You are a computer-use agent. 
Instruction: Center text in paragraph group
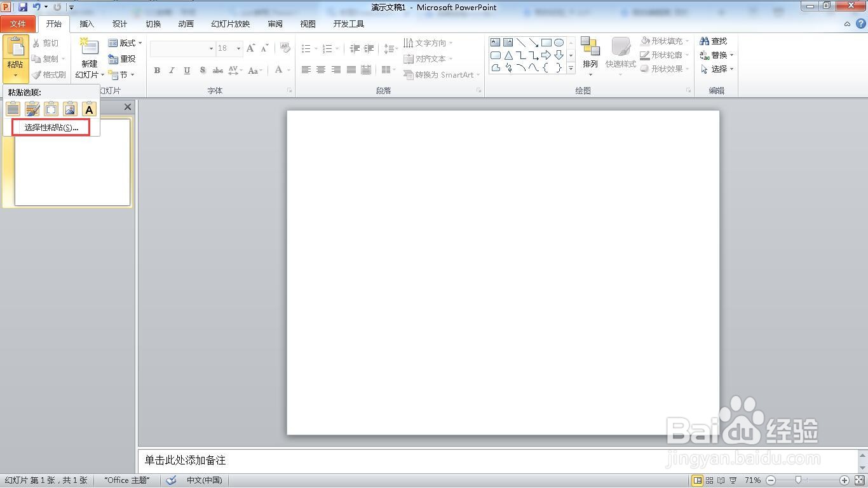click(321, 70)
